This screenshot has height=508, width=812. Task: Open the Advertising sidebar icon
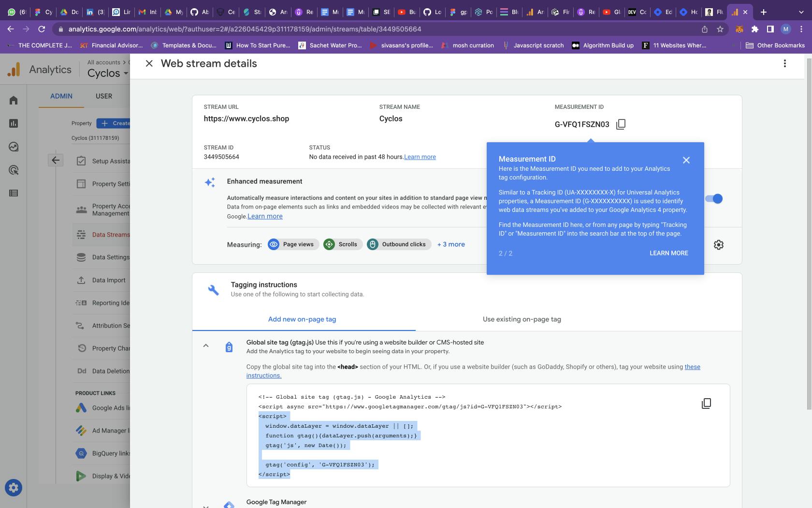coord(14,170)
